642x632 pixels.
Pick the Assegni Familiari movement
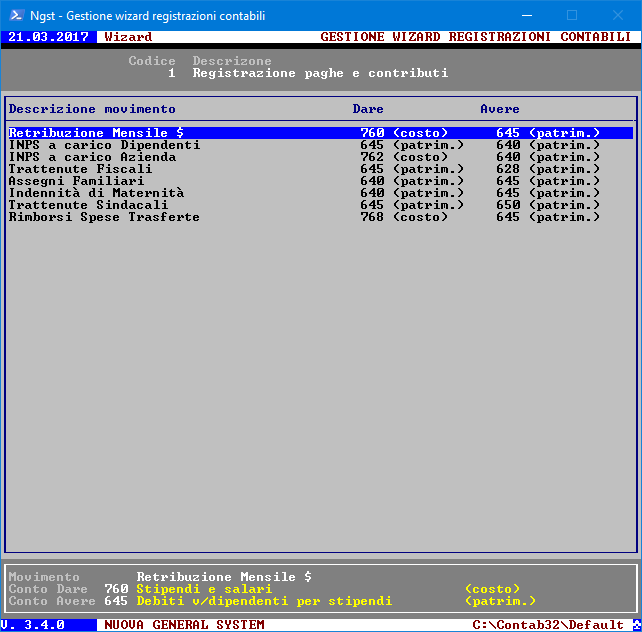click(76, 181)
